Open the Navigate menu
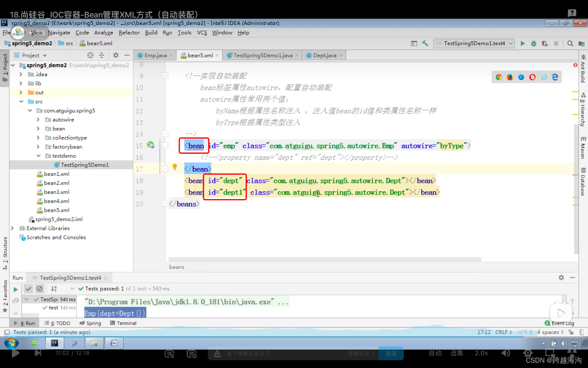Image resolution: width=588 pixels, height=368 pixels. [x=59, y=33]
